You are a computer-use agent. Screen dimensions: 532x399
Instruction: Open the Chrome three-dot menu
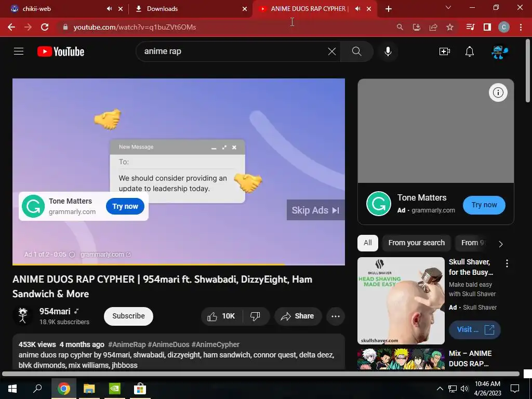(x=521, y=27)
